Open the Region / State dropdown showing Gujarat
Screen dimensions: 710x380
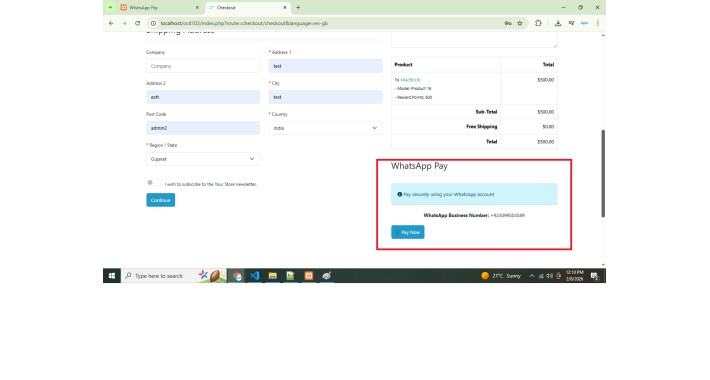pos(203,159)
